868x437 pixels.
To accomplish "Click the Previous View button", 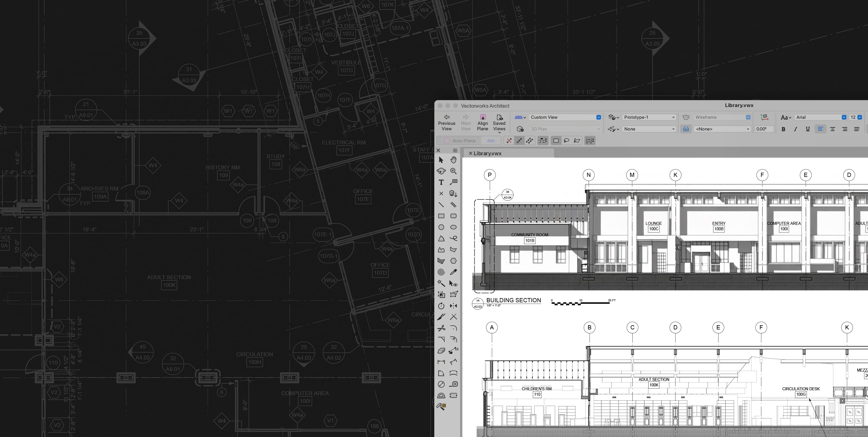I will click(446, 123).
